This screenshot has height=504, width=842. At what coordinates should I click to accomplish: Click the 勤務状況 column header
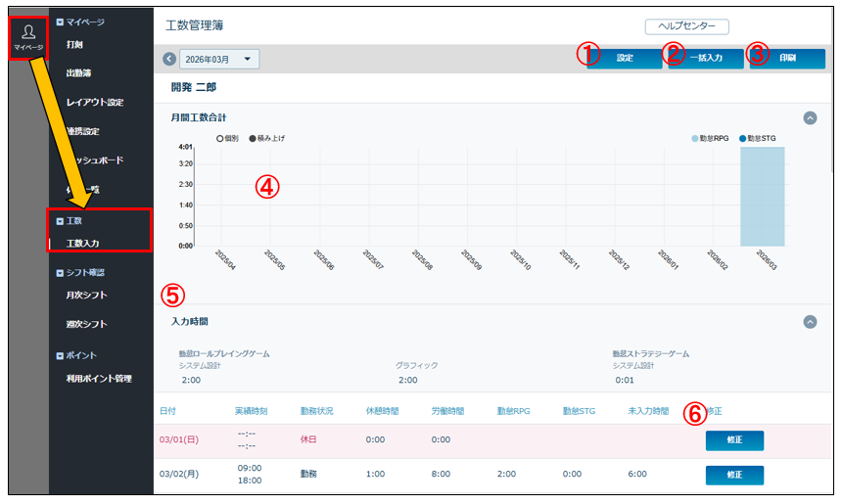click(316, 411)
